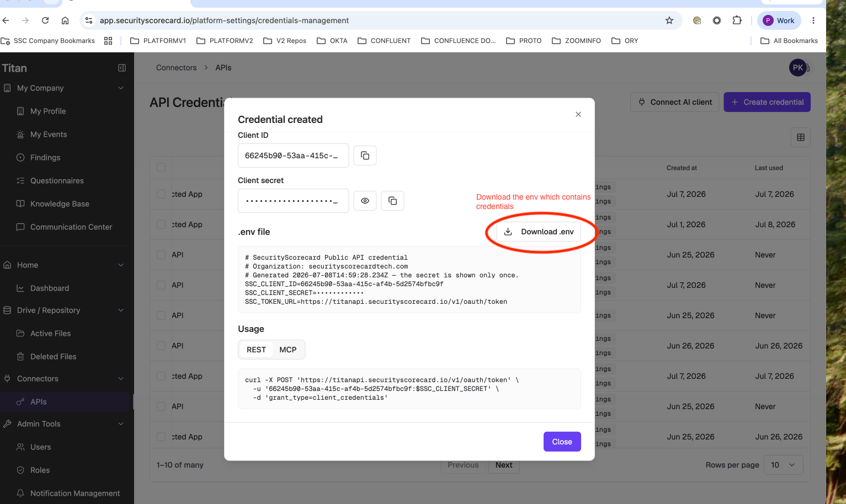
Task: Click the Previous page button
Action: point(463,465)
